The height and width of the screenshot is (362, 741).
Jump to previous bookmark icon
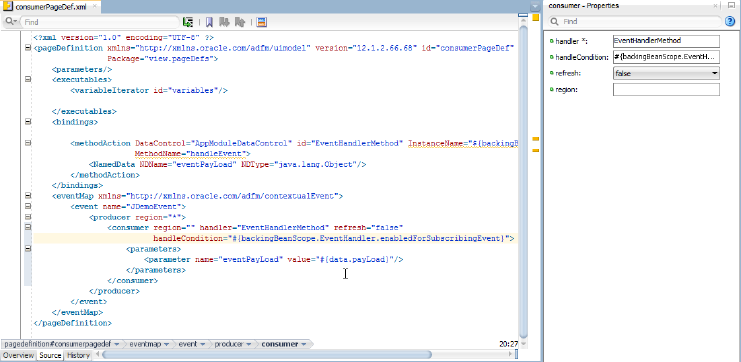point(240,22)
